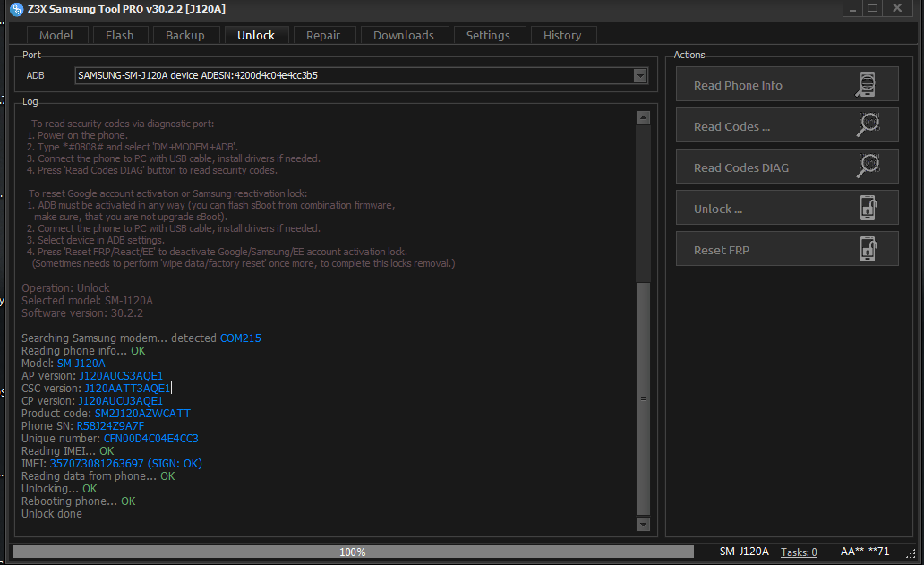This screenshot has height=565, width=924.
Task: Click the model value SM-J120A in log
Action: pos(81,364)
